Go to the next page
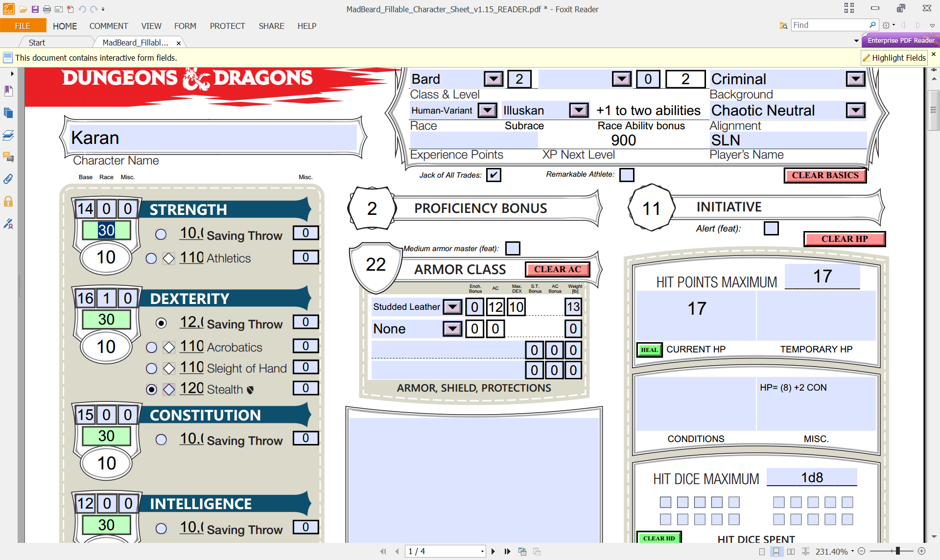Screen dimensions: 940x560 tap(493, 552)
